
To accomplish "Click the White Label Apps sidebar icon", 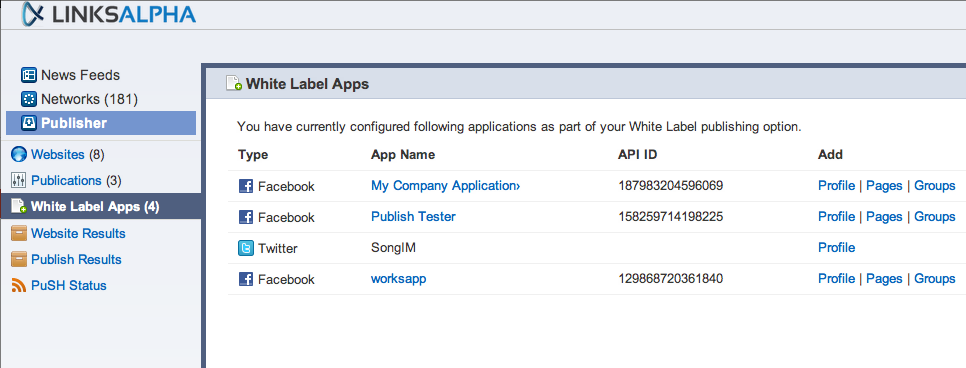I will (x=19, y=206).
